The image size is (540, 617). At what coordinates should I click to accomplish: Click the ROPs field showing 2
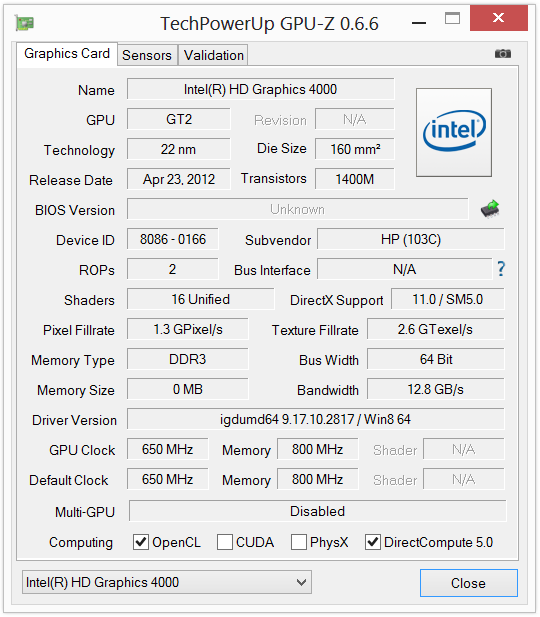tap(173, 269)
